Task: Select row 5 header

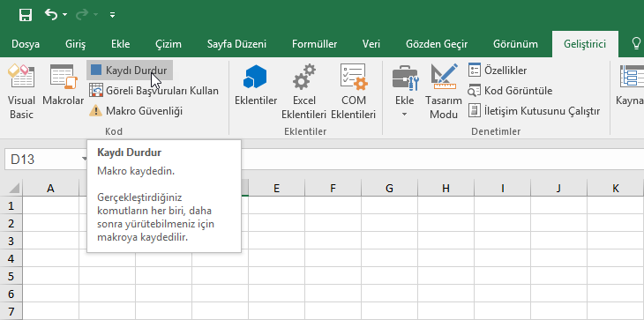Action: pos(11,276)
